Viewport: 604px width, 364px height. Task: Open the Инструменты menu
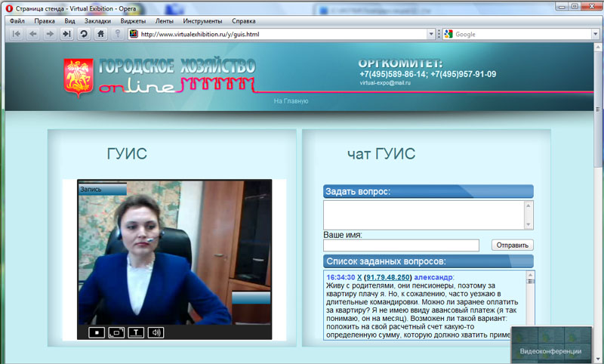[x=202, y=21]
